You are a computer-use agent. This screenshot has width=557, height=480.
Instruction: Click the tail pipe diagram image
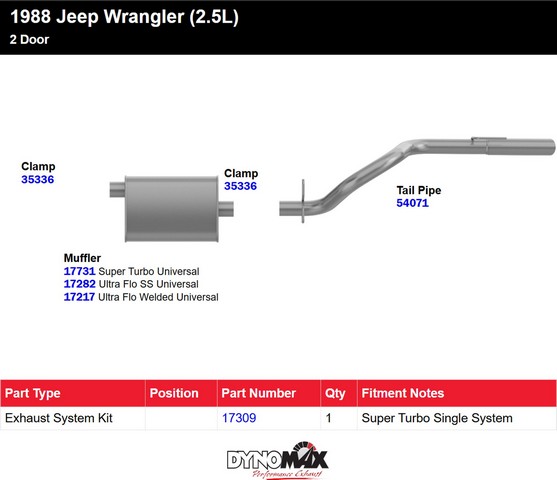[417, 180]
